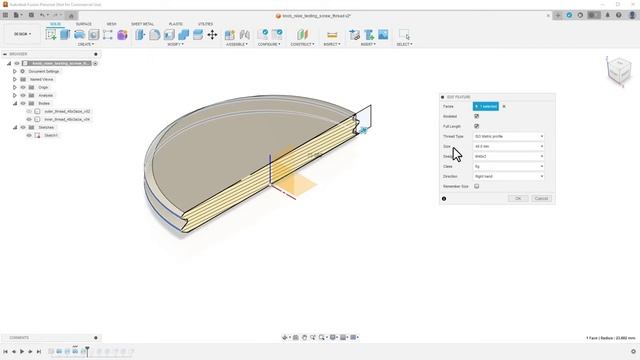Toggle the Modeled checkbox
The width and height of the screenshot is (640, 360).
[x=476, y=116]
